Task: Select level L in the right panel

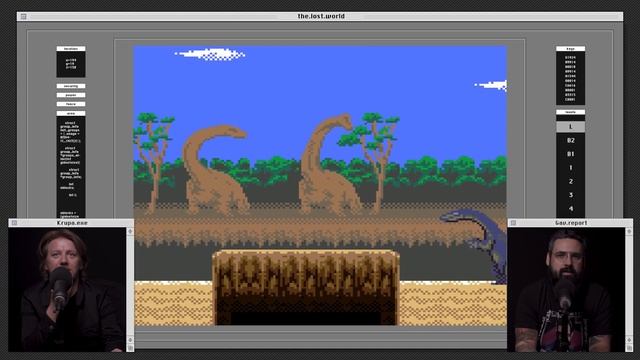Action: (x=570, y=127)
